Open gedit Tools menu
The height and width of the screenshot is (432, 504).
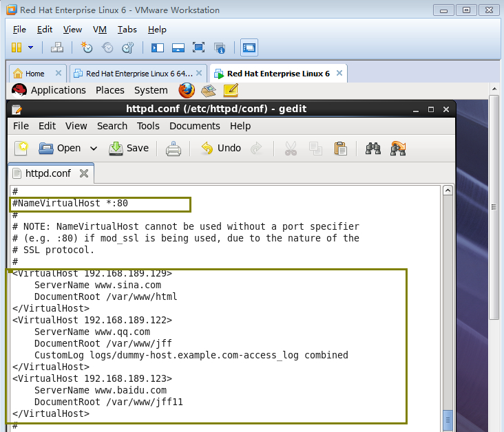tap(148, 126)
